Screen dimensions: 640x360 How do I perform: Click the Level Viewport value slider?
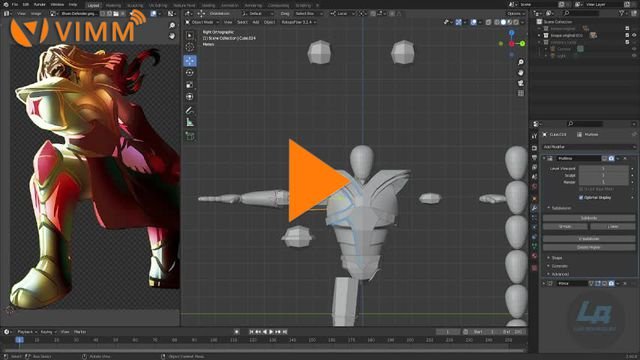604,168
